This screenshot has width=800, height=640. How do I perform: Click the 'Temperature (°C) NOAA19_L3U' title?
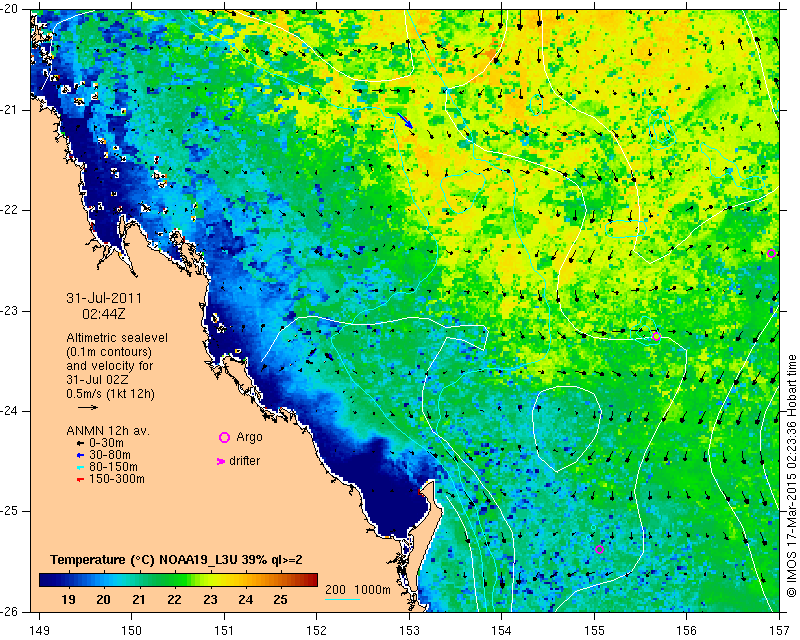pyautogui.click(x=144, y=560)
